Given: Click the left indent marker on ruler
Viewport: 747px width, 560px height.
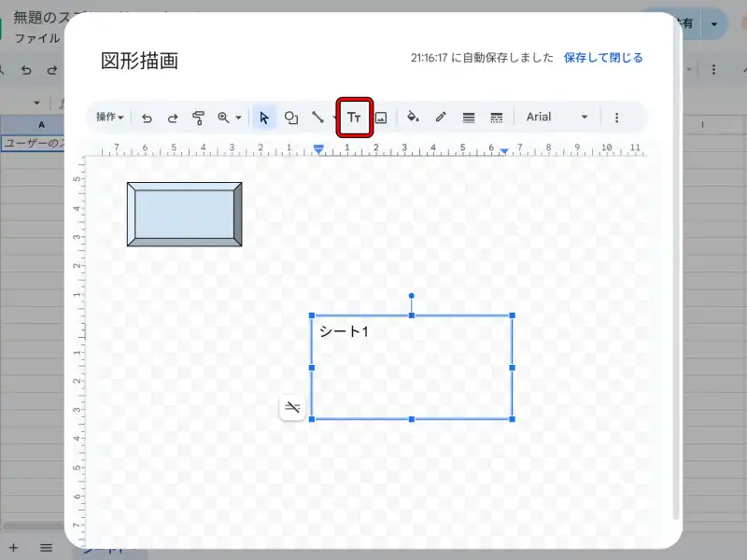Looking at the screenshot, I should 318,149.
